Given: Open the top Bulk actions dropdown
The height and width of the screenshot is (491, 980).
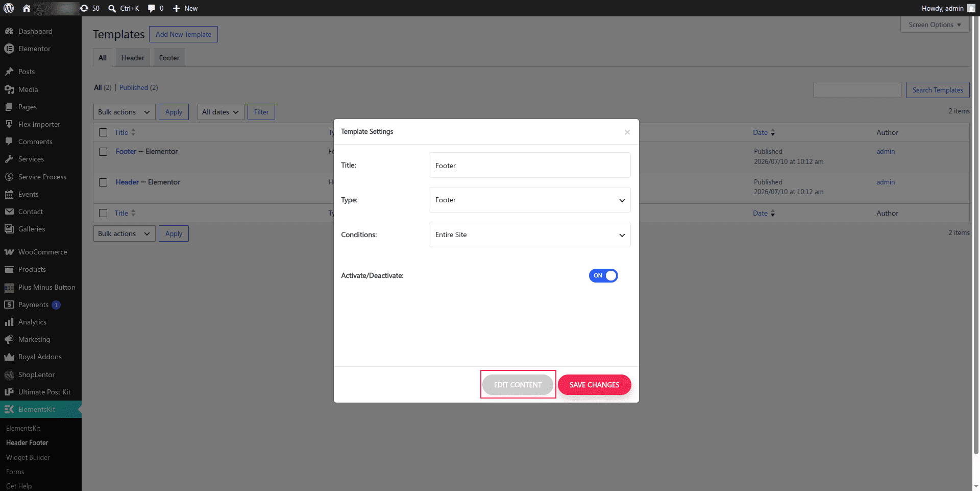Looking at the screenshot, I should click(124, 112).
